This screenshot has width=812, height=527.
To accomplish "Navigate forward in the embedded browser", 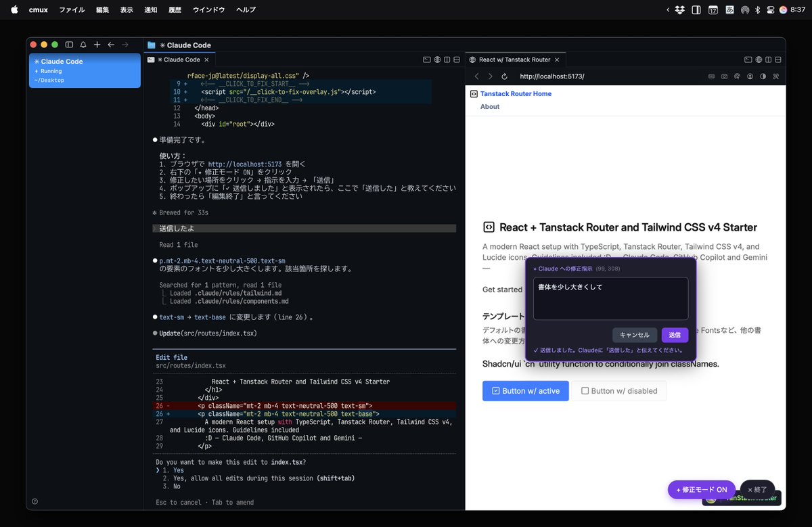I will (491, 76).
